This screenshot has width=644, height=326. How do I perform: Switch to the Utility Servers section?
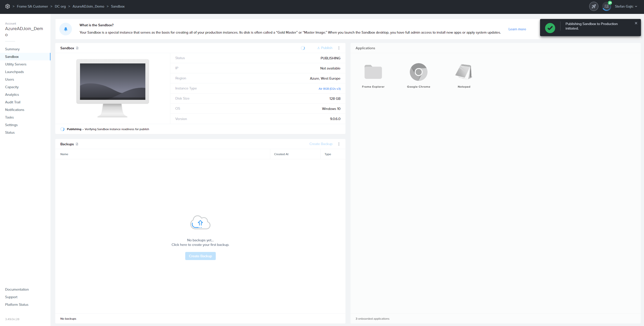(16, 64)
